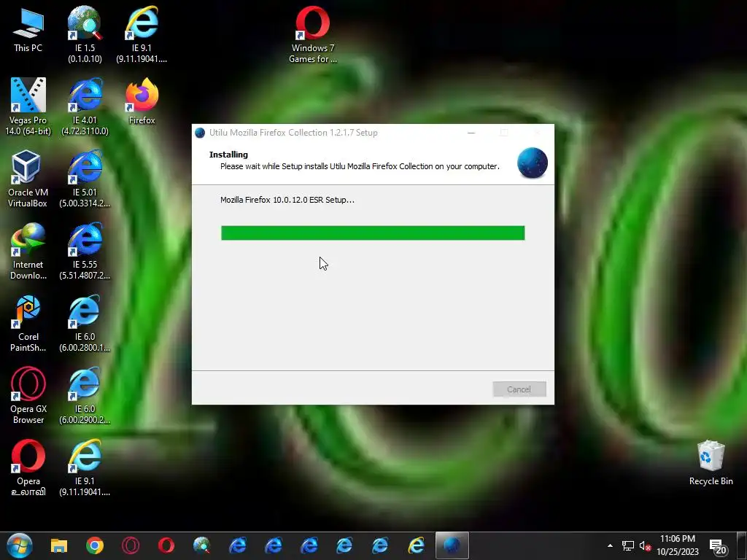Select the IE 9.1 shortcut beside Opera
The width and height of the screenshot is (747, 560).
point(85,468)
